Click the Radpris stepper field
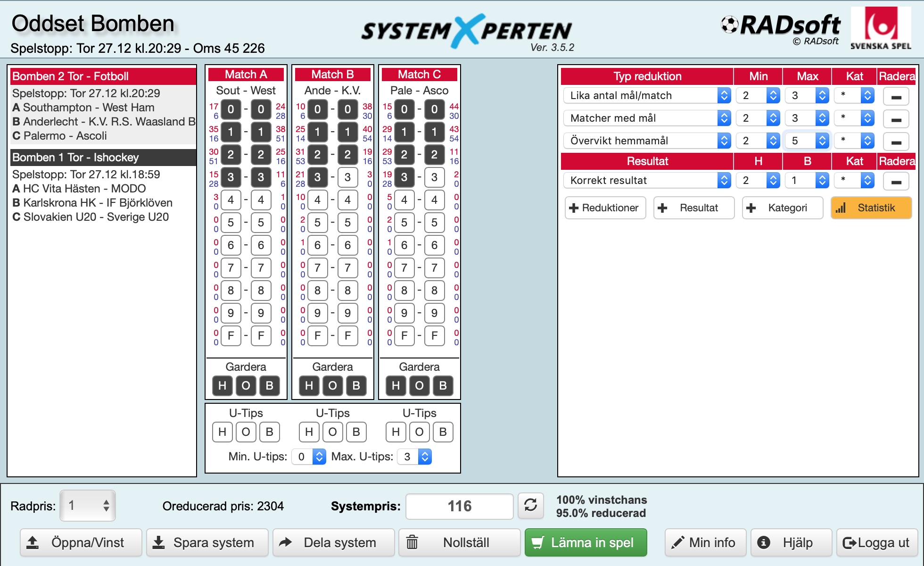 coord(88,506)
